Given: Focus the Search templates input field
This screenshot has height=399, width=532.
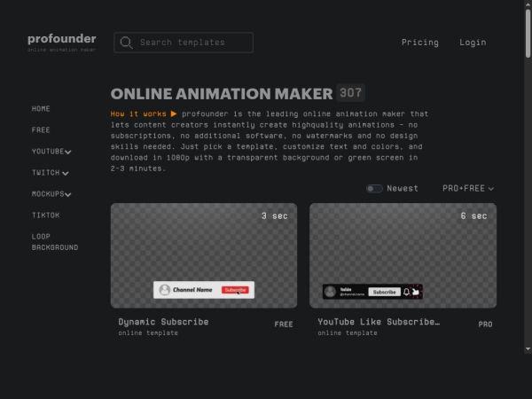Looking at the screenshot, I should tap(184, 43).
